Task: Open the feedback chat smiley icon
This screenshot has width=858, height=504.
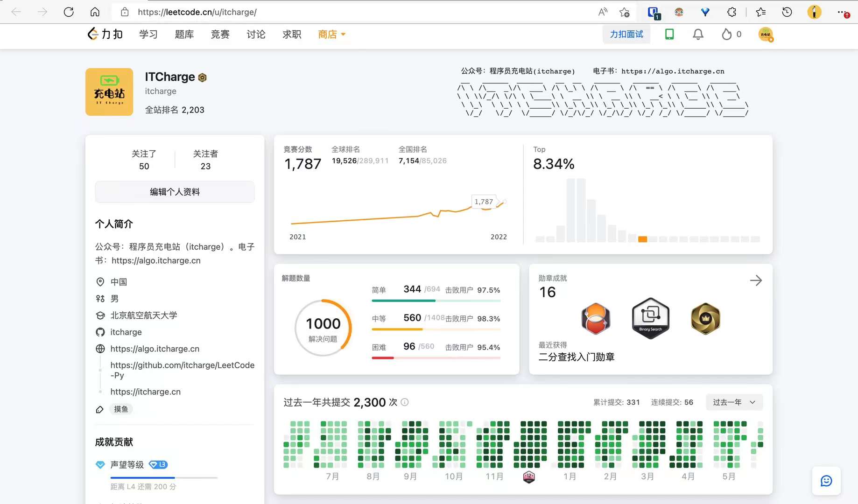Action: [x=826, y=481]
